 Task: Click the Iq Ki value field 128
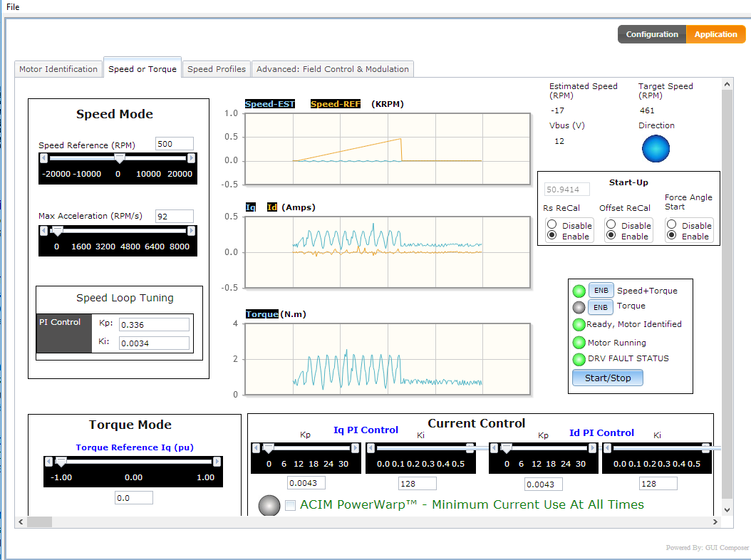tap(417, 483)
